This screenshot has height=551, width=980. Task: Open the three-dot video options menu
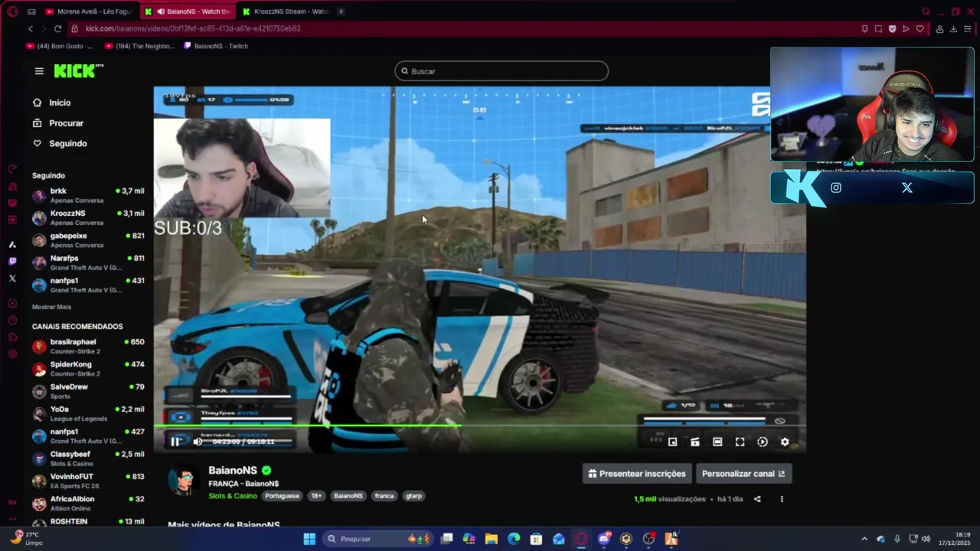(782, 499)
